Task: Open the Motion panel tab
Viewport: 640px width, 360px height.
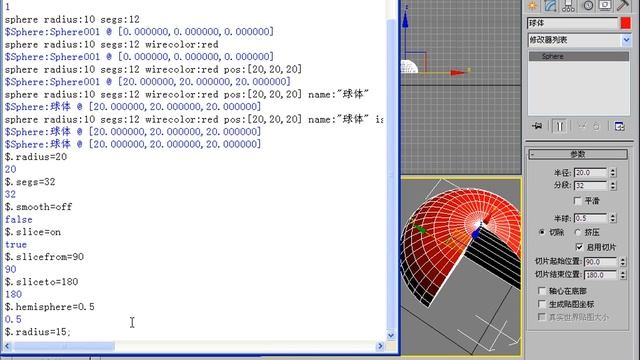Action: click(x=588, y=5)
